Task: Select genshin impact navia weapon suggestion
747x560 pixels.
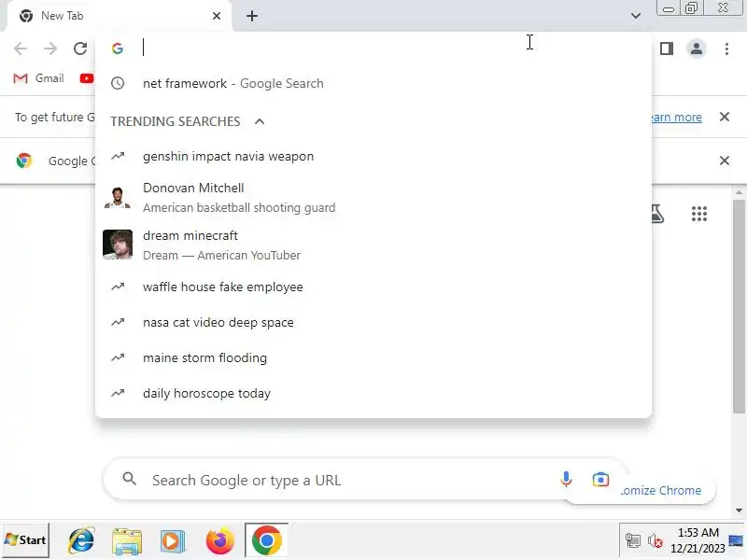Action: (x=373, y=156)
